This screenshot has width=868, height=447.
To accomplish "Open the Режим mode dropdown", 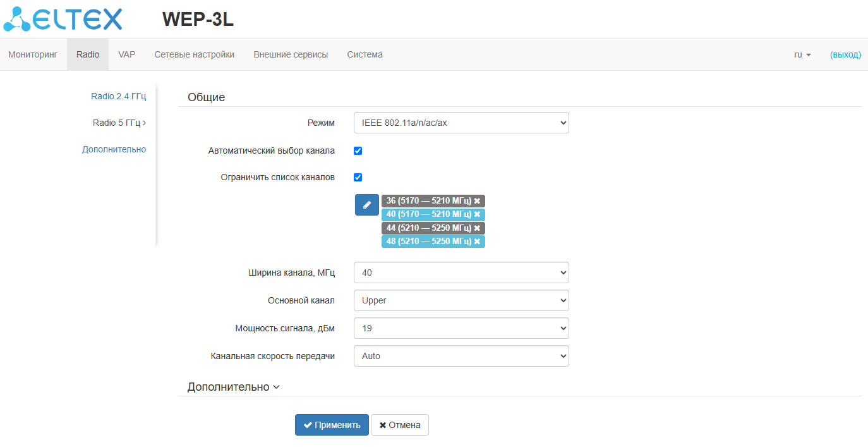I will pyautogui.click(x=461, y=123).
